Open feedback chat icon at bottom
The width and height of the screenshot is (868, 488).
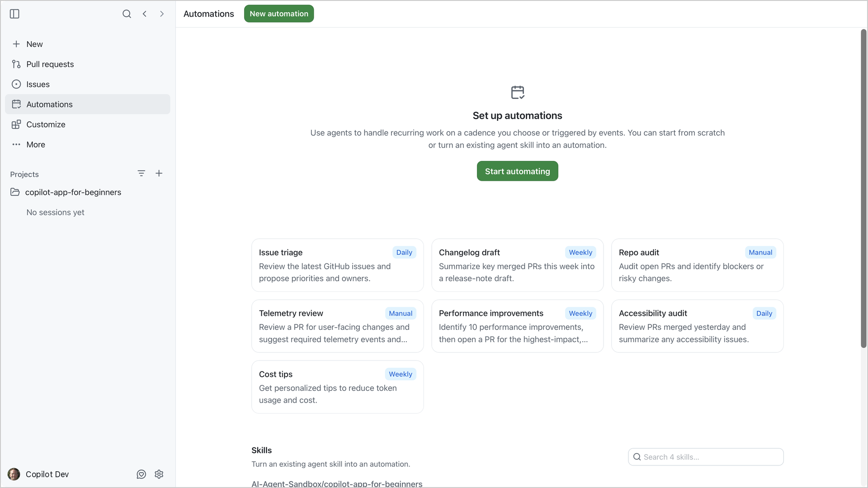pyautogui.click(x=142, y=474)
